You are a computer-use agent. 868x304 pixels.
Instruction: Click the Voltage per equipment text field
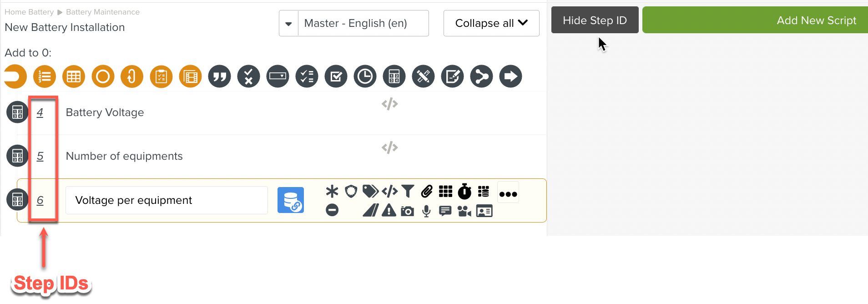[167, 200]
